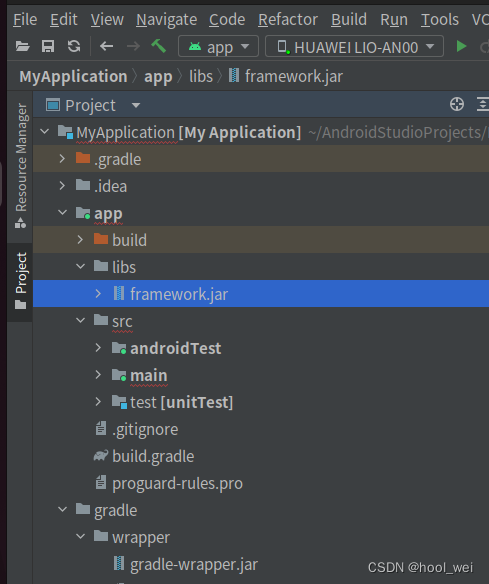Open the app run configuration dropdown
Screen dimensions: 489x584
(219, 47)
